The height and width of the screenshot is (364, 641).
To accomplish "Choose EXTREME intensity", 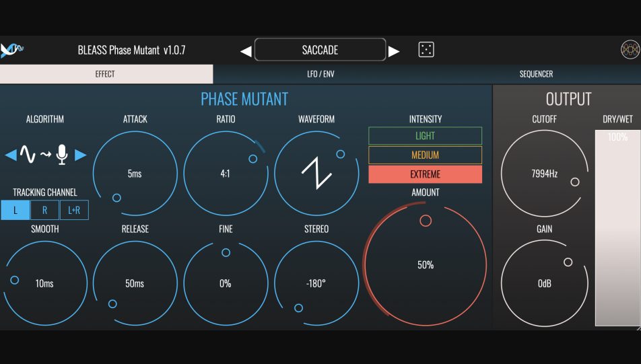I will [x=425, y=174].
